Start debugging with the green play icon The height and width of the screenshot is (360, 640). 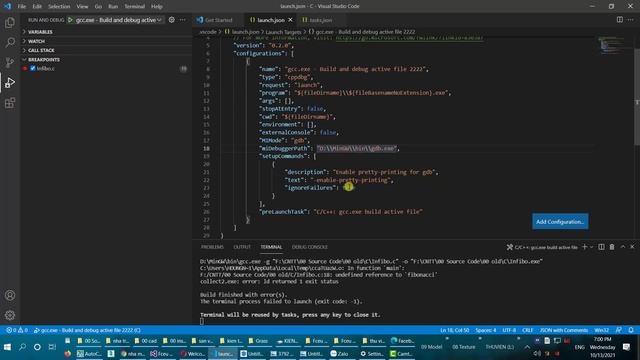coord(70,20)
